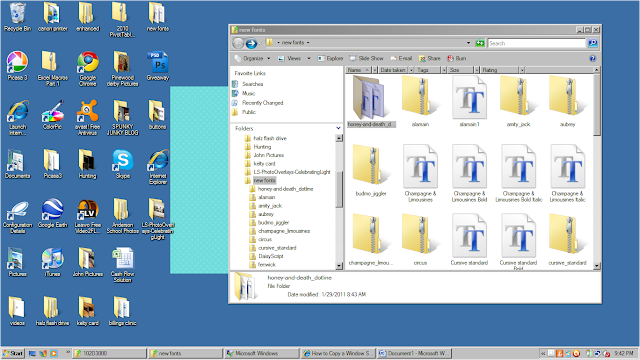This screenshot has width=640, height=360.
Task: Click E-mail in the toolbar
Action: pos(401,58)
